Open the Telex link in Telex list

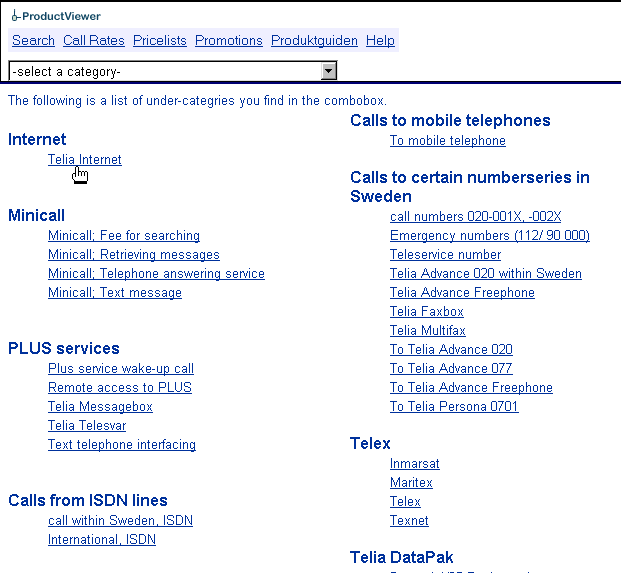pyautogui.click(x=405, y=501)
